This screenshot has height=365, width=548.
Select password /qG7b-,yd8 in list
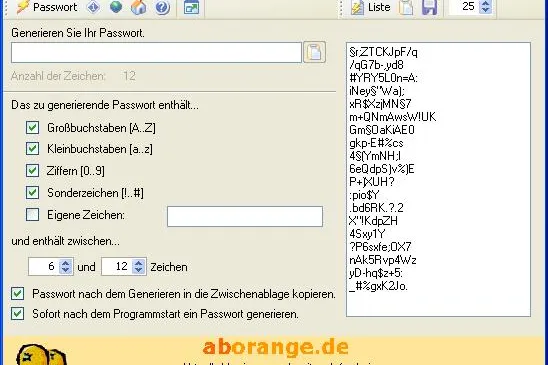(x=376, y=65)
